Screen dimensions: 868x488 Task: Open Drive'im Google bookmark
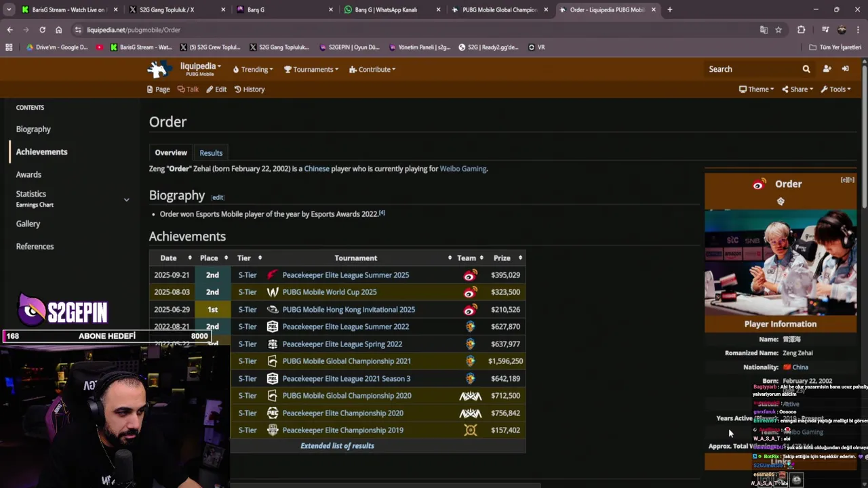point(56,47)
